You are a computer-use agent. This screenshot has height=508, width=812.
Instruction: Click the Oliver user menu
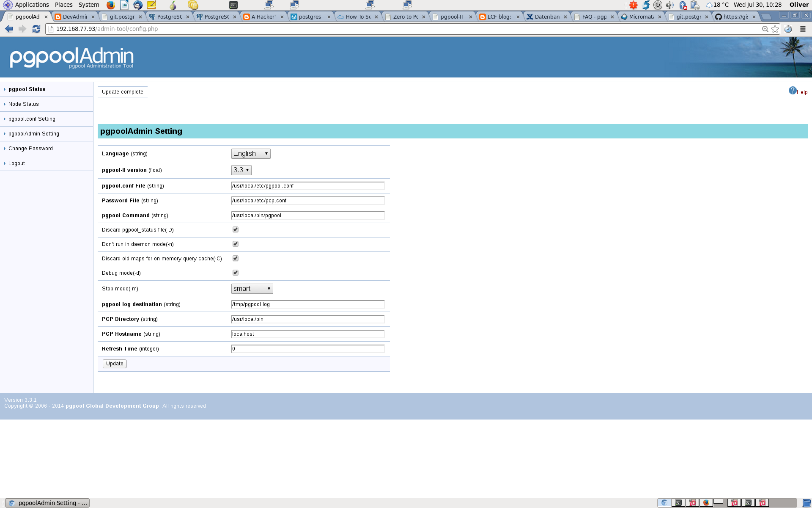pyautogui.click(x=799, y=5)
